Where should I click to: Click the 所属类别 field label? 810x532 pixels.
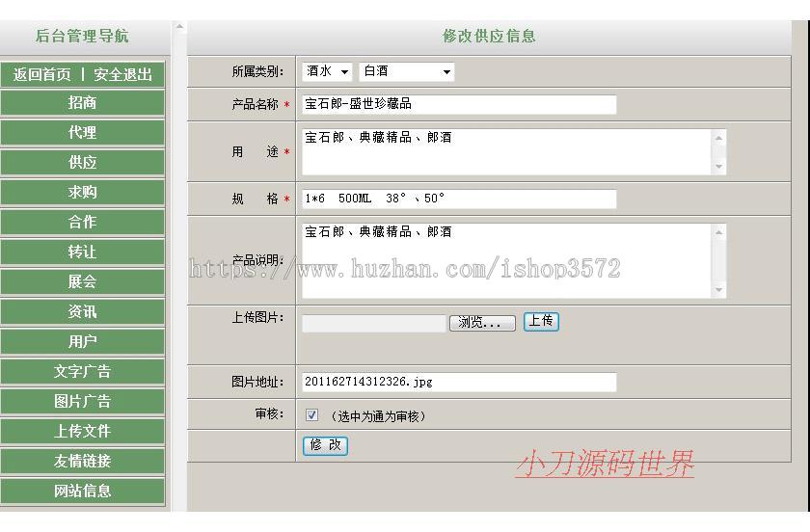(257, 71)
